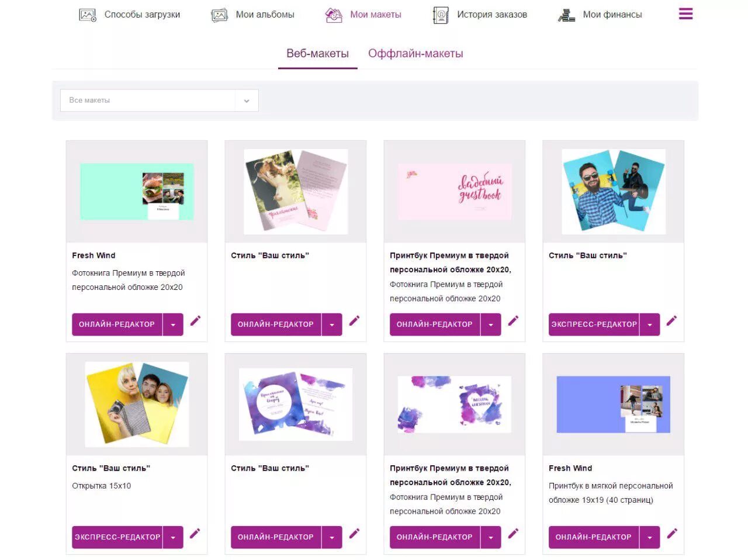This screenshot has width=748, height=560.
Task: Click ЭКСПРЕСС-РЕДАКТОР on the Открытка 15x10 card
Action: point(117,537)
